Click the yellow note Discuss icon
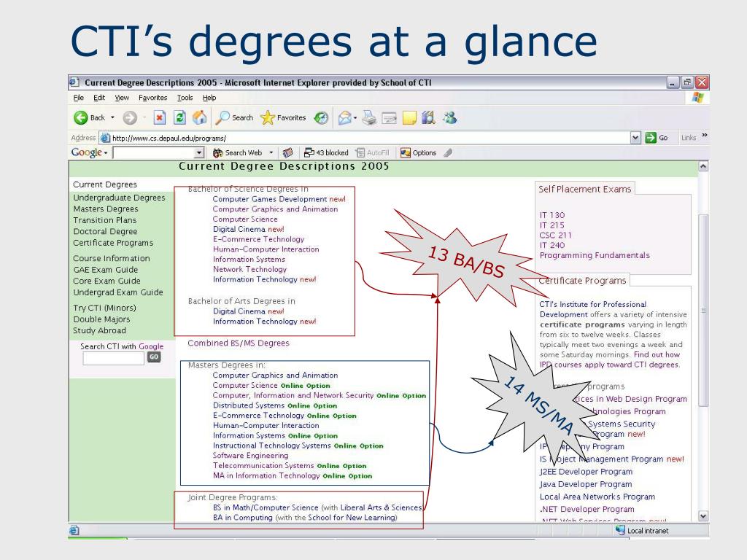 point(409,117)
